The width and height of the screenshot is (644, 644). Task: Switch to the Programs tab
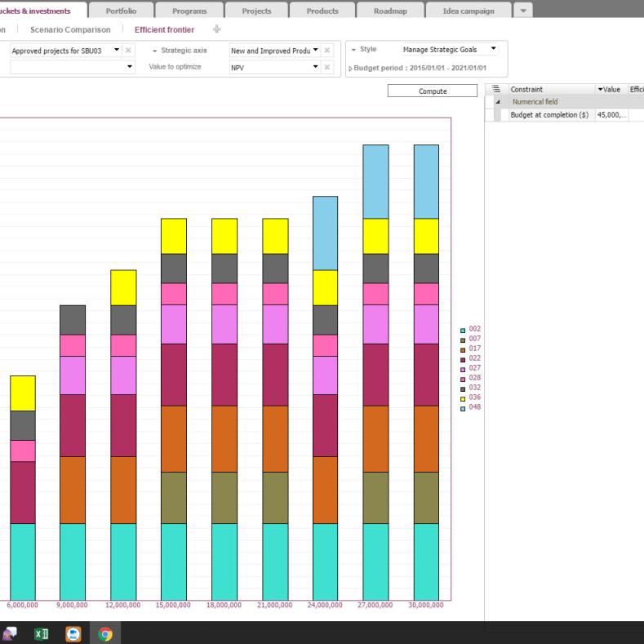coord(189,11)
